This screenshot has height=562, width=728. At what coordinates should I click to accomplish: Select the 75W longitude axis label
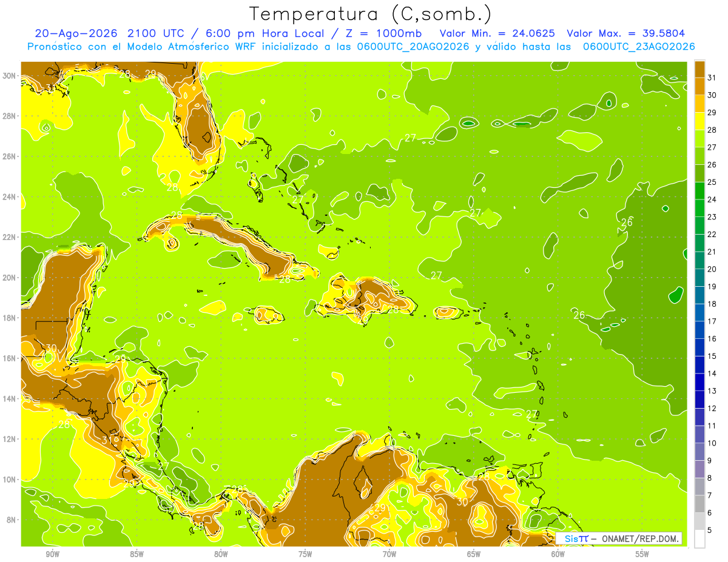(x=305, y=554)
